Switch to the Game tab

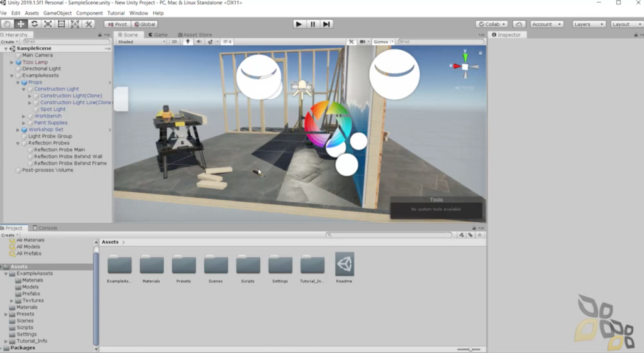(158, 35)
